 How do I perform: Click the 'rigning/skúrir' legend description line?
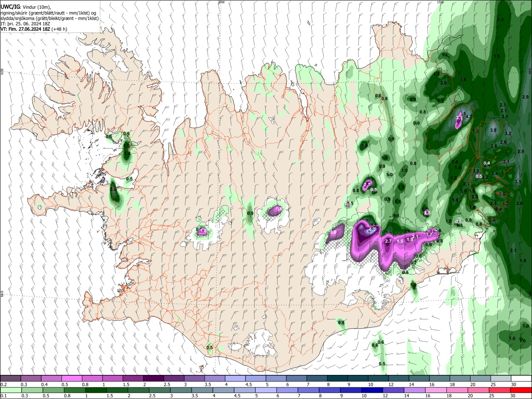click(48, 13)
